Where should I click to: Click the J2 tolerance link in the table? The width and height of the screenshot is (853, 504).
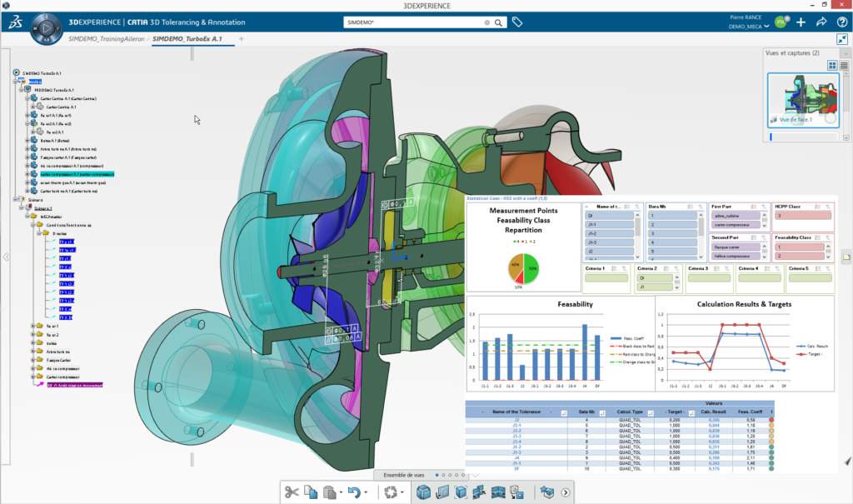coord(516,420)
